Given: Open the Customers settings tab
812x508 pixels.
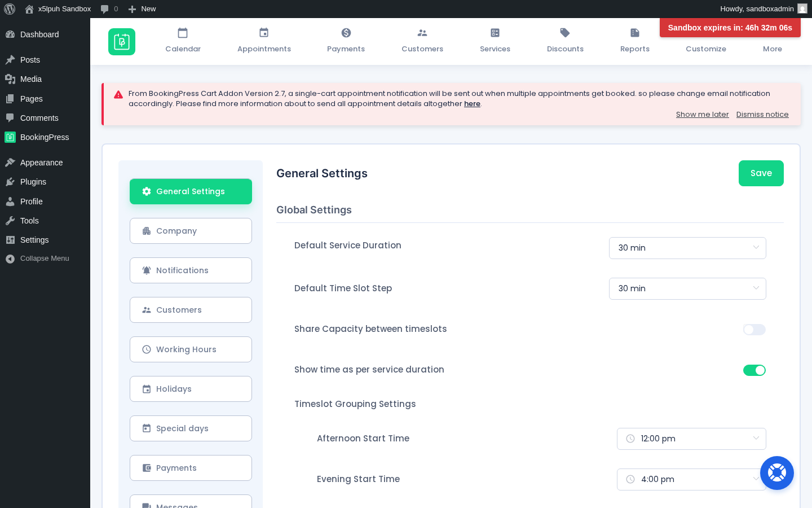Looking at the screenshot, I should pyautogui.click(x=191, y=310).
